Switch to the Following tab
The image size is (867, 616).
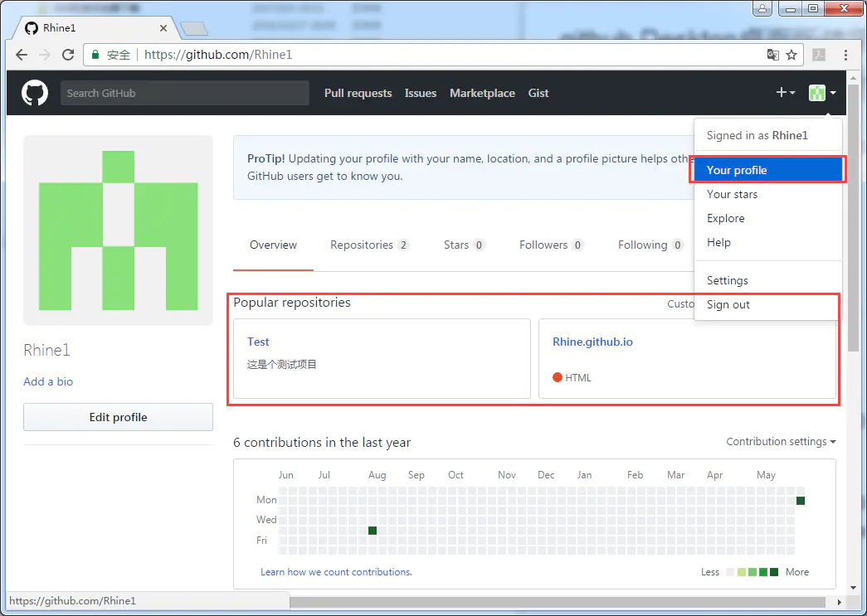[650, 245]
